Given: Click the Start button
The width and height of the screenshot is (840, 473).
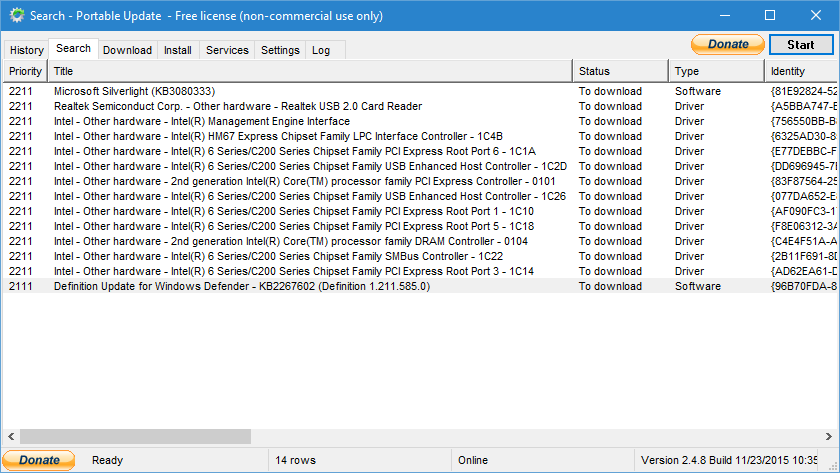Looking at the screenshot, I should (800, 45).
